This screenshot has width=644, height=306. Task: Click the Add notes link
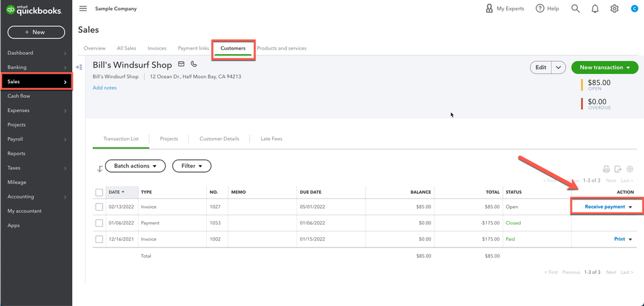pos(104,88)
